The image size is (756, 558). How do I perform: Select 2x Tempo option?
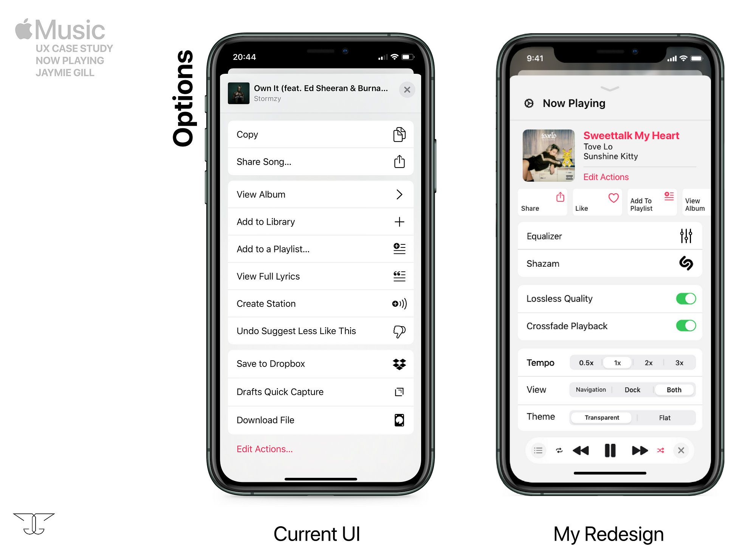(x=647, y=362)
